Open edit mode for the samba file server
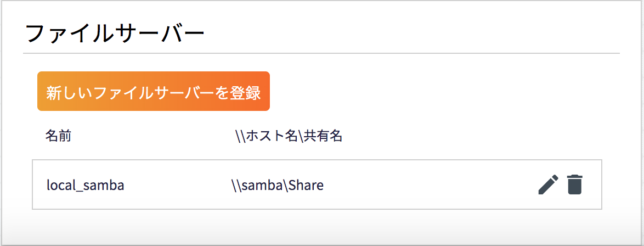644x246 pixels. click(x=549, y=185)
